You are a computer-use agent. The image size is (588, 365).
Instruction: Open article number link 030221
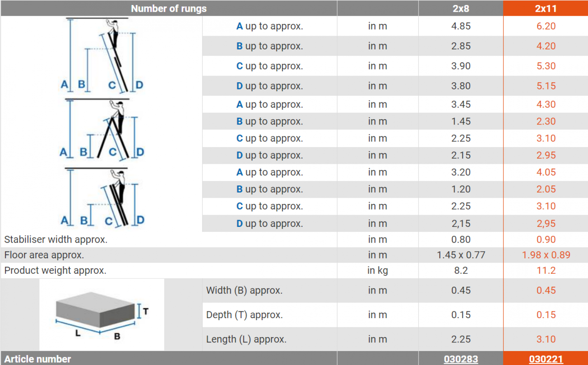[546, 359]
